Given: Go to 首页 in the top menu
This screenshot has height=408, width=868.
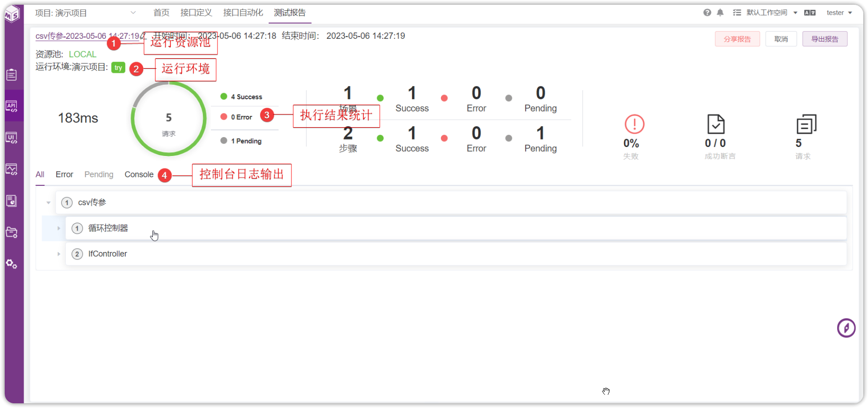Looking at the screenshot, I should point(161,13).
